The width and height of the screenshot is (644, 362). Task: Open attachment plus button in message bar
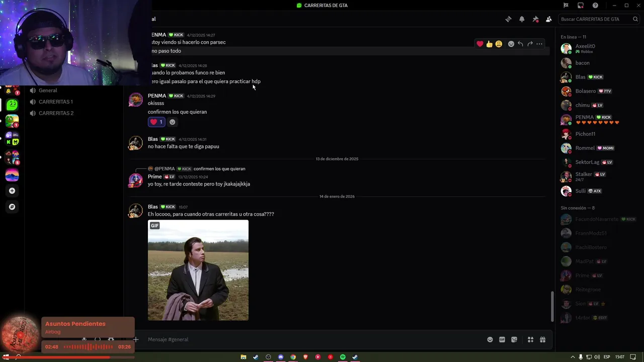135,339
